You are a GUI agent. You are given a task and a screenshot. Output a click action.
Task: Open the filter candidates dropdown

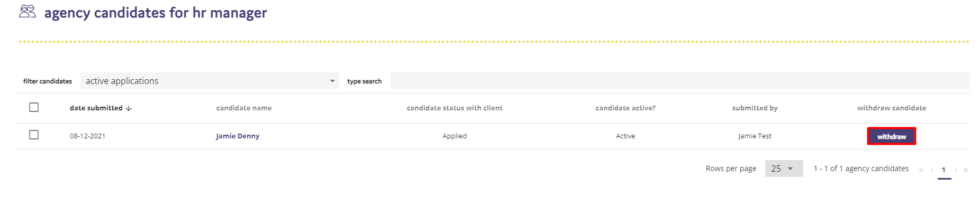pyautogui.click(x=210, y=81)
